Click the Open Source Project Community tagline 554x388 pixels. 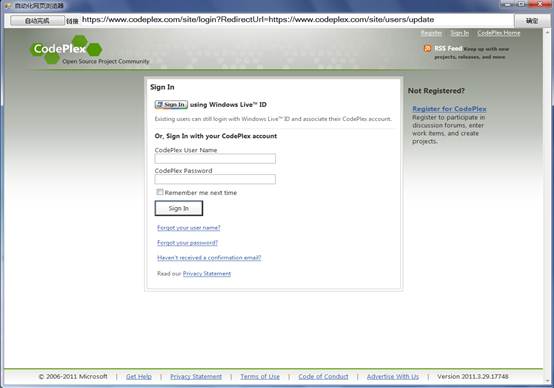pyautogui.click(x=106, y=61)
